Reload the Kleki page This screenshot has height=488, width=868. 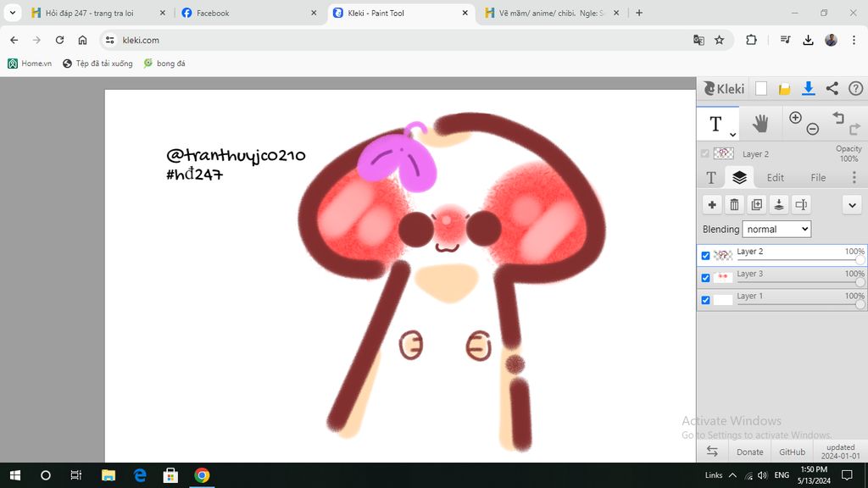[59, 40]
